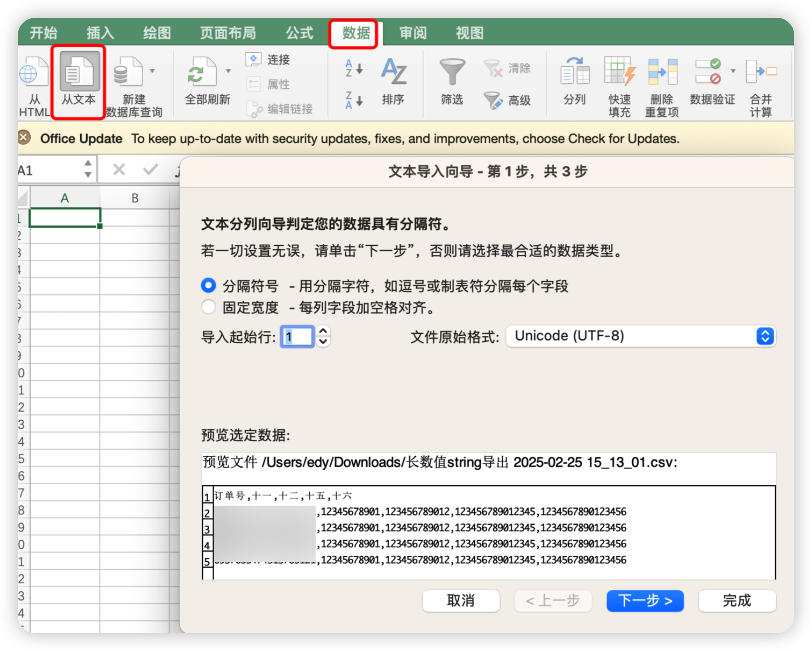Sort ascending A to Z
The width and height of the screenshot is (812, 651).
tap(354, 68)
